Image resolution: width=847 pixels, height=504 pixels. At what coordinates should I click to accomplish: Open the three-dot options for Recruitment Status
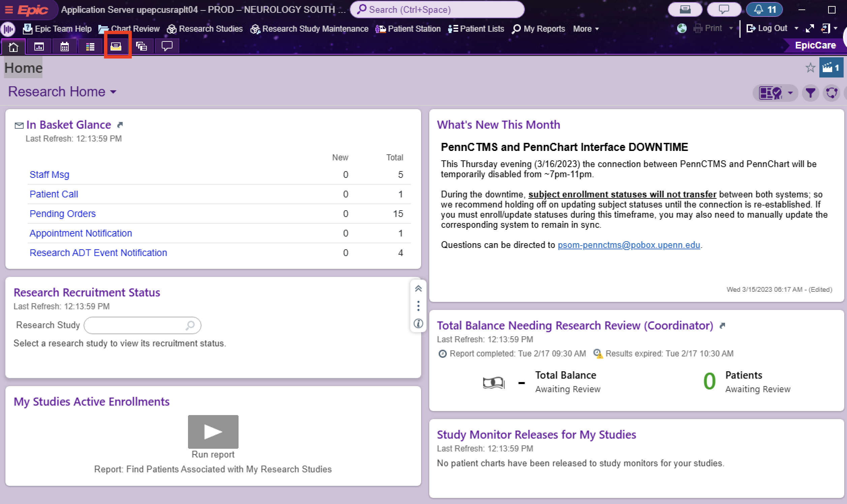pos(418,306)
